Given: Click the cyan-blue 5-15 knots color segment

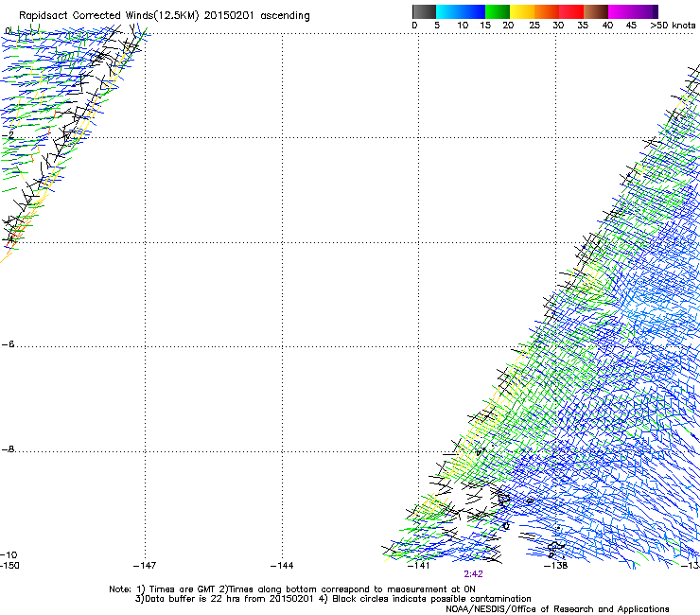Looking at the screenshot, I should pos(461,11).
